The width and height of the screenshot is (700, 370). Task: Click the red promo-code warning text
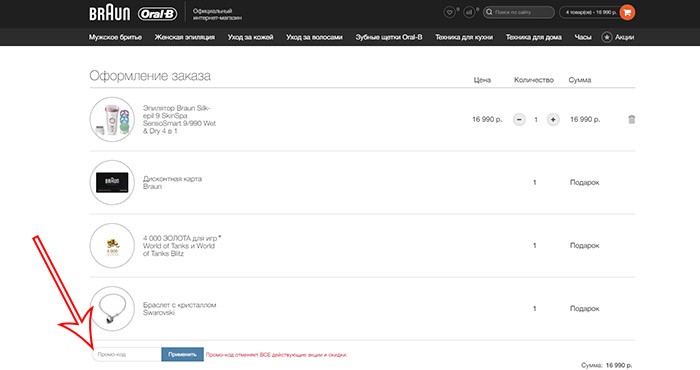point(277,355)
